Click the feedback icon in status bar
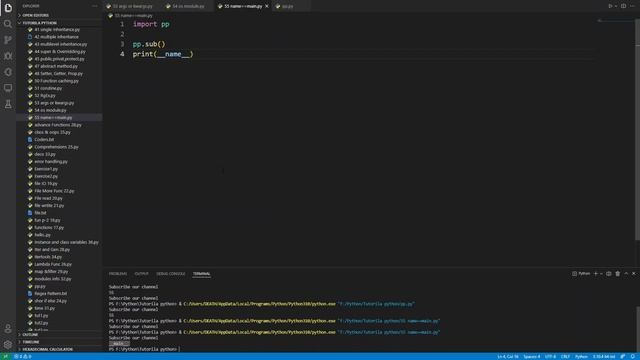 coord(623,356)
